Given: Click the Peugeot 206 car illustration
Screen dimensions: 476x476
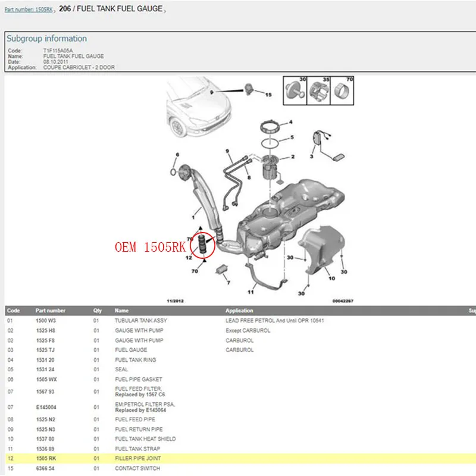Looking at the screenshot, I should 198,107.
